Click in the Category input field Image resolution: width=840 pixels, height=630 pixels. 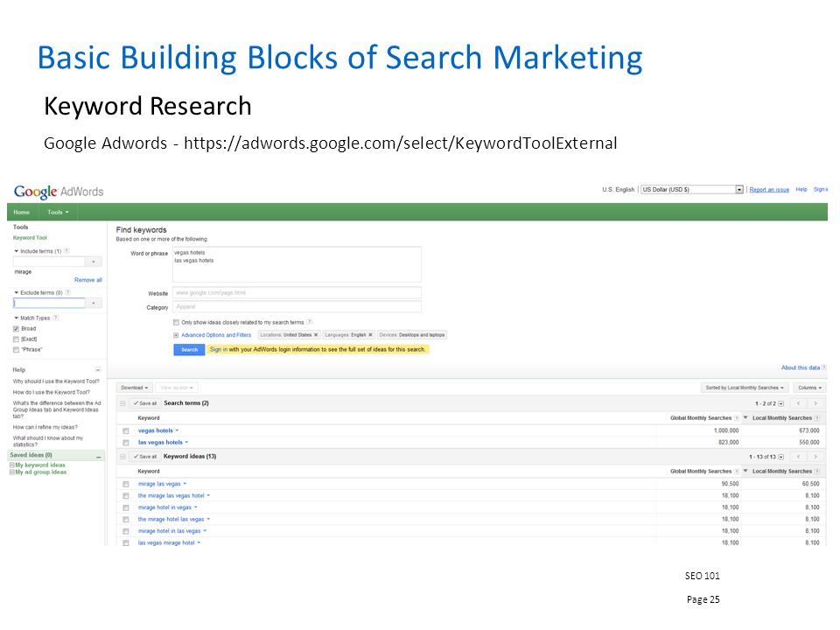[x=297, y=307]
